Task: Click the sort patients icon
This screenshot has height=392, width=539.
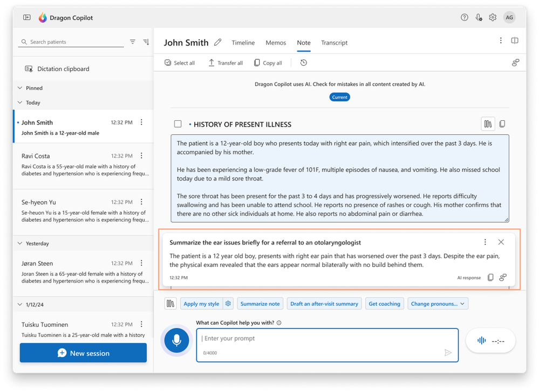Action: click(146, 42)
